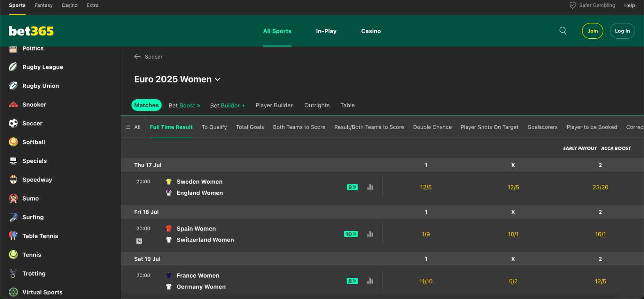The width and height of the screenshot is (644, 299).
Task: Open Extra in top bar
Action: pyautogui.click(x=92, y=5)
